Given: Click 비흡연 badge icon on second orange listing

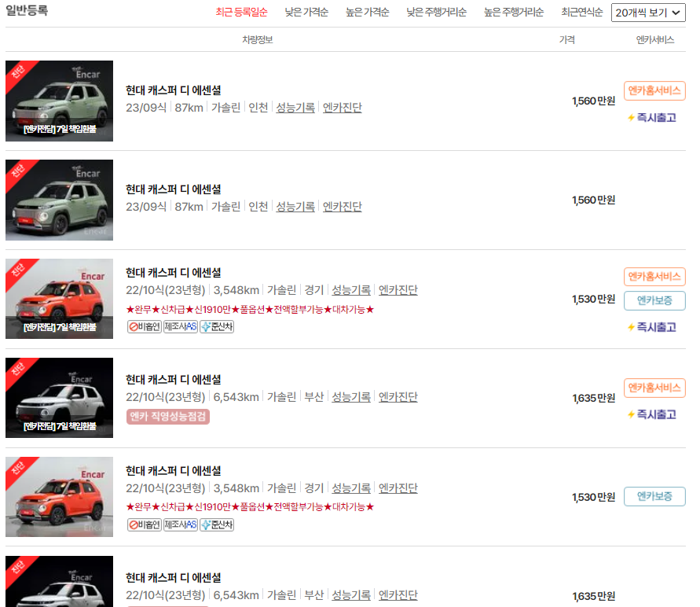Looking at the screenshot, I should [x=145, y=524].
